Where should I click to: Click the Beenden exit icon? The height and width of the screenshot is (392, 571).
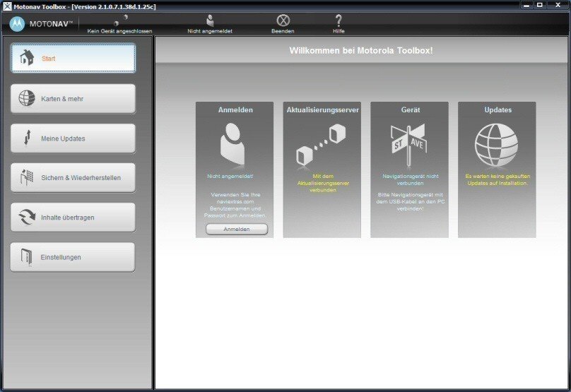(283, 20)
